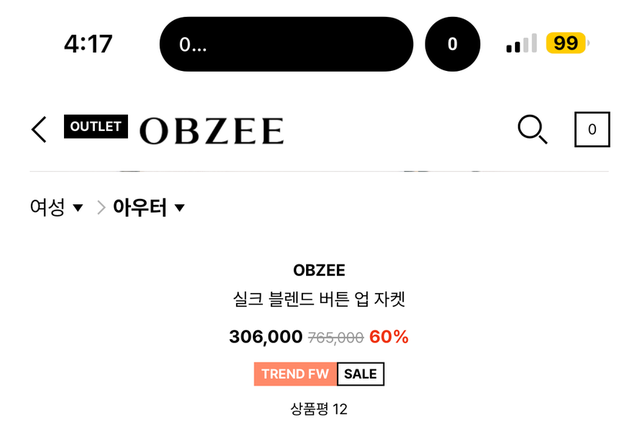Tap the OBZEE brand name above product
640x440 pixels.
coord(319,270)
